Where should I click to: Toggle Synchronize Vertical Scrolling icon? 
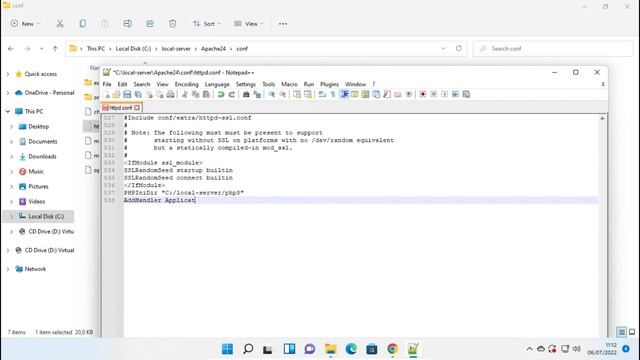(297, 95)
